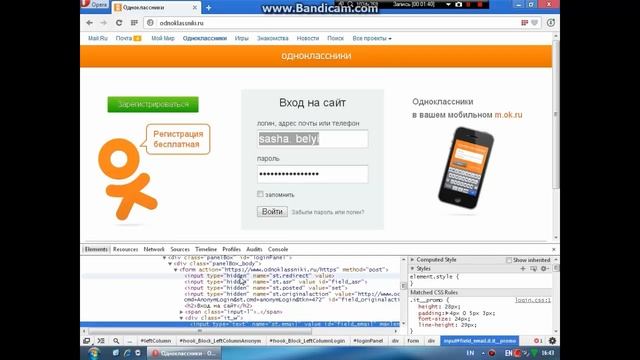640x360 pixels.
Task: Open the Sources tab
Action: [x=180, y=249]
